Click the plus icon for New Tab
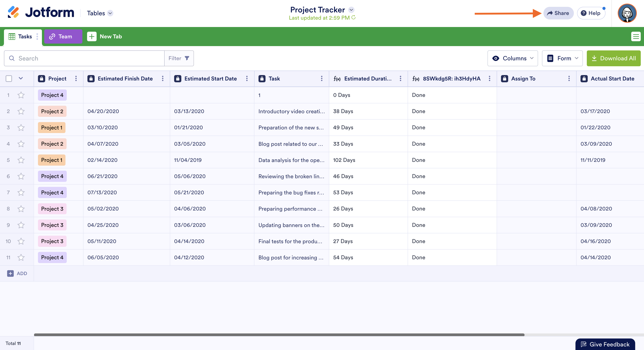 92,37
